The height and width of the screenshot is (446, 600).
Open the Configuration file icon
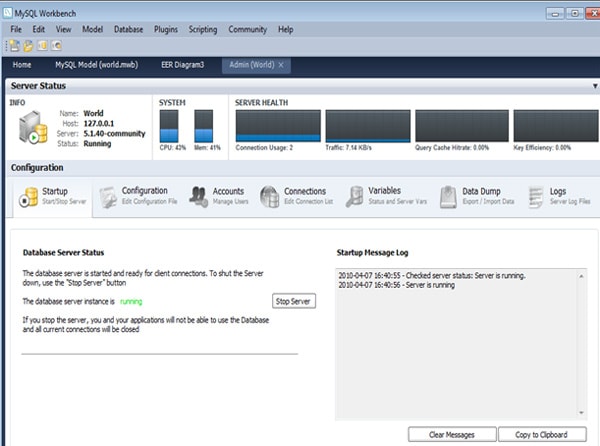(x=108, y=197)
